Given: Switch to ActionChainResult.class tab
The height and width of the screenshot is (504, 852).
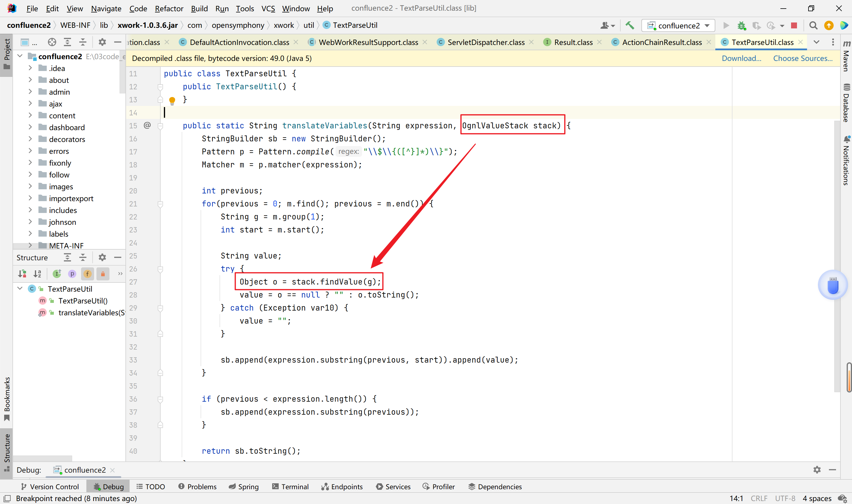Looking at the screenshot, I should click(x=662, y=42).
